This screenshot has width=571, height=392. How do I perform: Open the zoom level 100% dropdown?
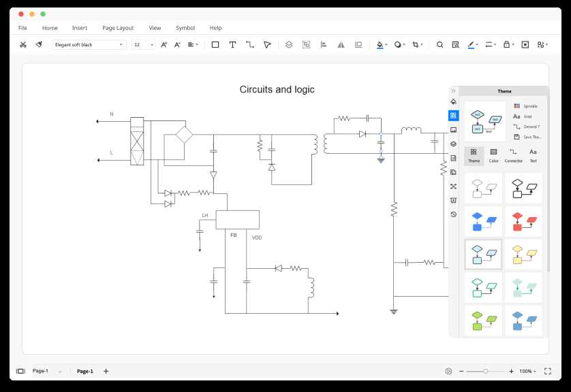pyautogui.click(x=527, y=372)
